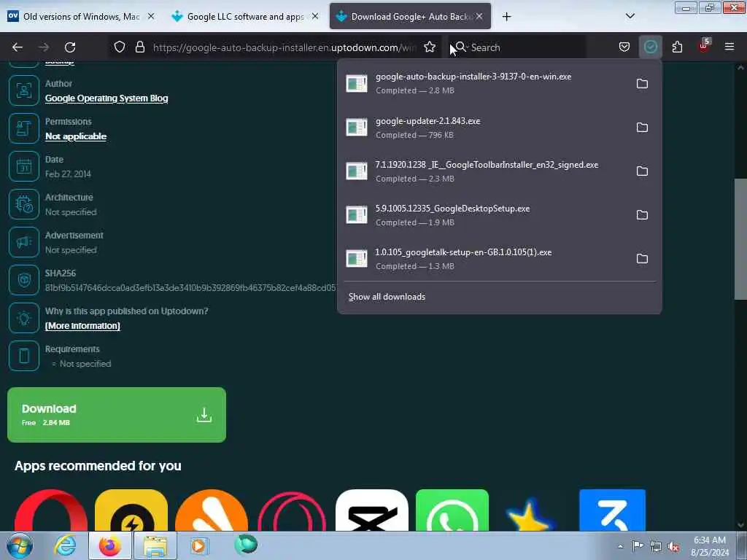Close the Download Google+ Auto Backup tab

click(x=479, y=16)
